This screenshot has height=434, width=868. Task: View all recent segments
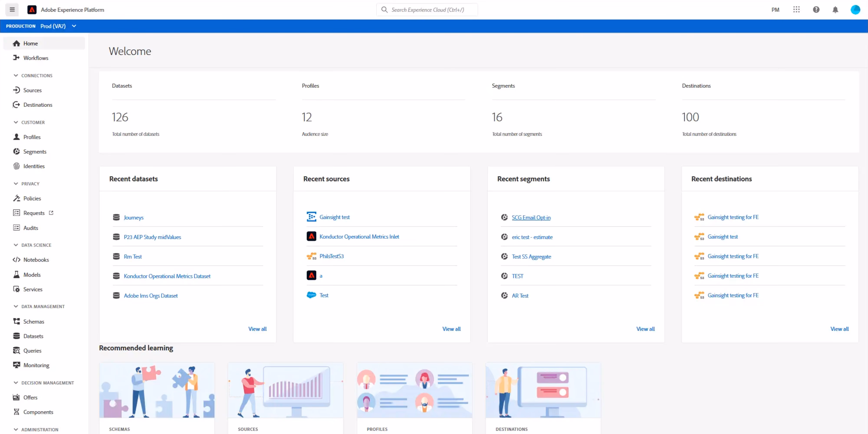click(x=645, y=329)
